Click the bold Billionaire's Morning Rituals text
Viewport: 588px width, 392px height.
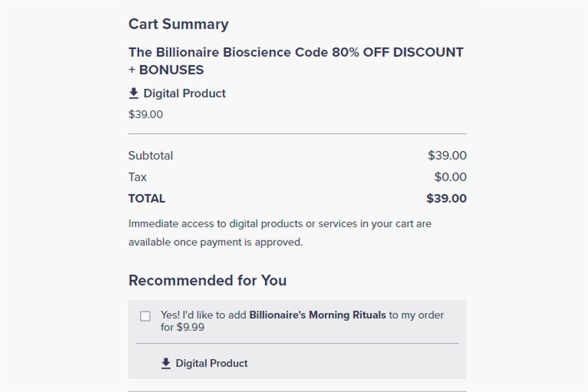point(317,315)
